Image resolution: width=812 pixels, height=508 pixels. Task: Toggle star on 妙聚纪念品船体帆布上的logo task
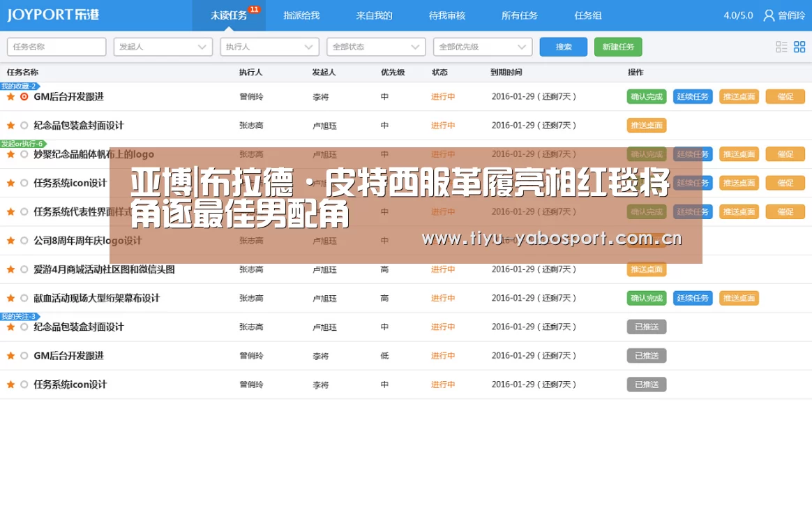coord(10,154)
